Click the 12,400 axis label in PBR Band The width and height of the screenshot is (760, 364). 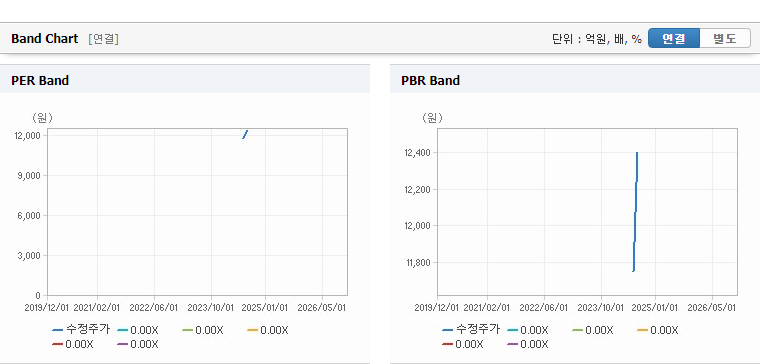[417, 153]
